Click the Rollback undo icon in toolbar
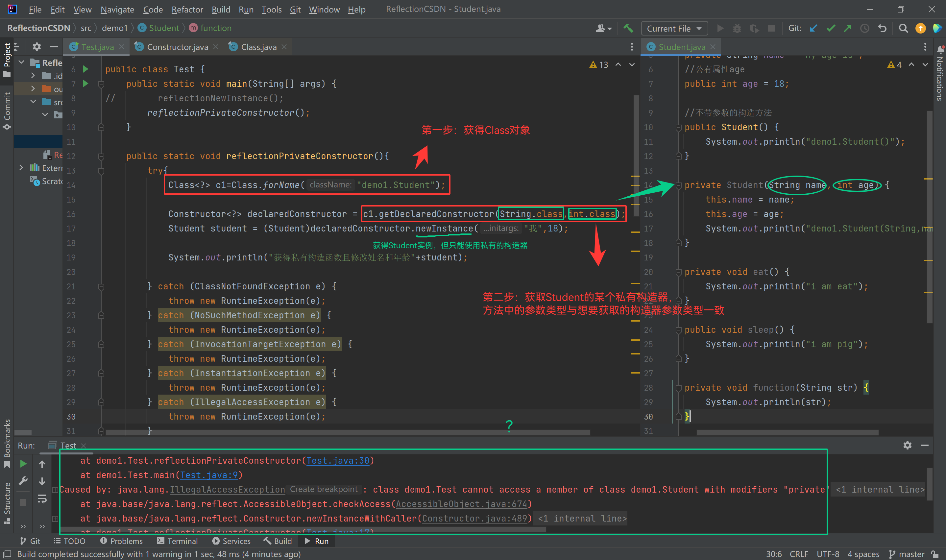The height and width of the screenshot is (560, 946). 882,28
